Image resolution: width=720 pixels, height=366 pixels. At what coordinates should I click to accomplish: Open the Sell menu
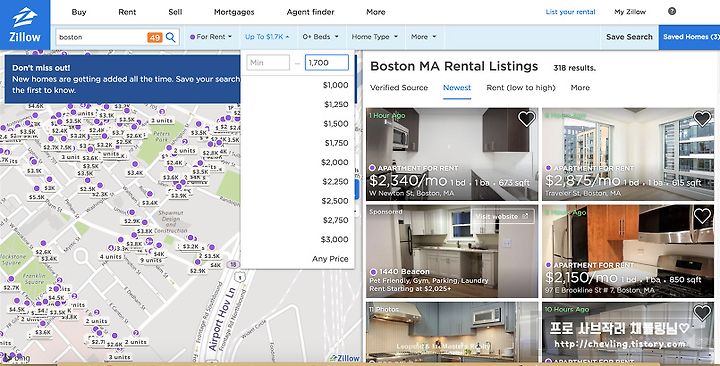pyautogui.click(x=175, y=12)
